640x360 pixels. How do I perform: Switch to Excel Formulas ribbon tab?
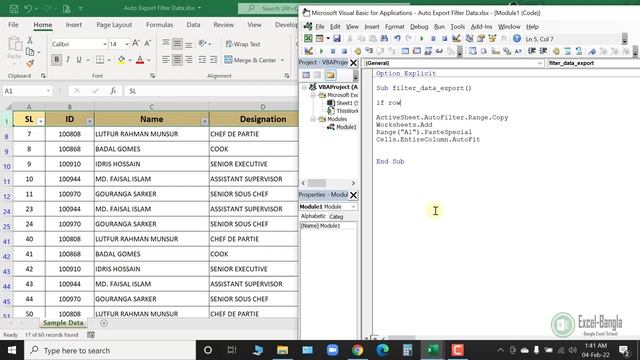160,25
